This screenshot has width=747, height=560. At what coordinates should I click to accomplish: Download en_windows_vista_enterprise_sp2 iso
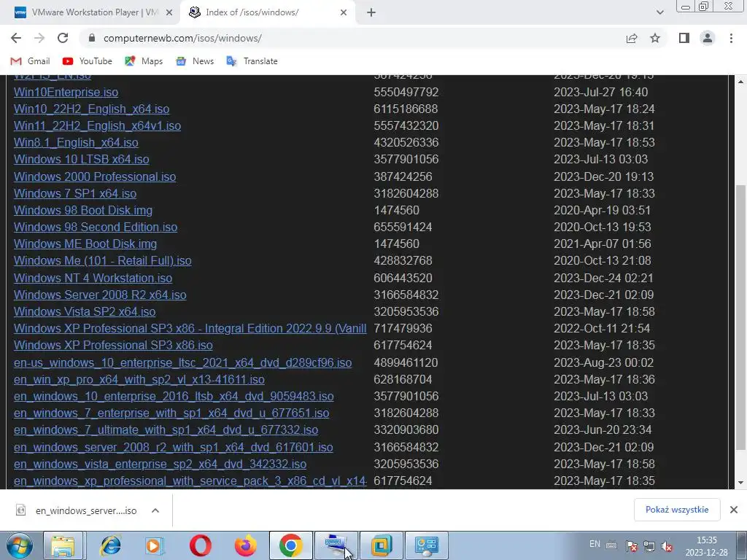coord(160,464)
